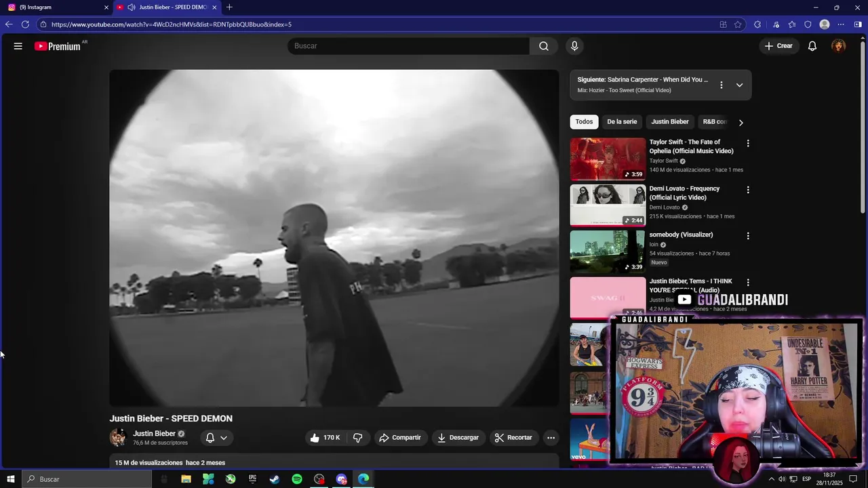Open browser settings ellipsis menu
The height and width of the screenshot is (488, 868).
pyautogui.click(x=841, y=24)
